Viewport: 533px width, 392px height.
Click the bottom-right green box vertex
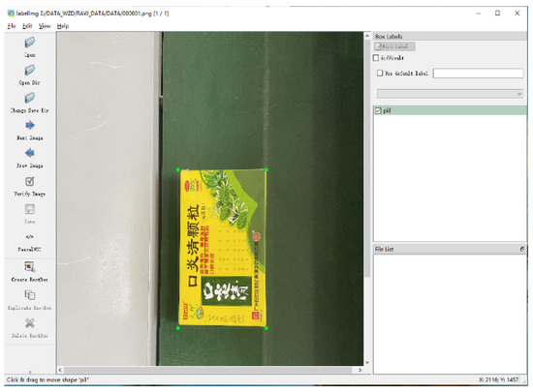tap(266, 328)
